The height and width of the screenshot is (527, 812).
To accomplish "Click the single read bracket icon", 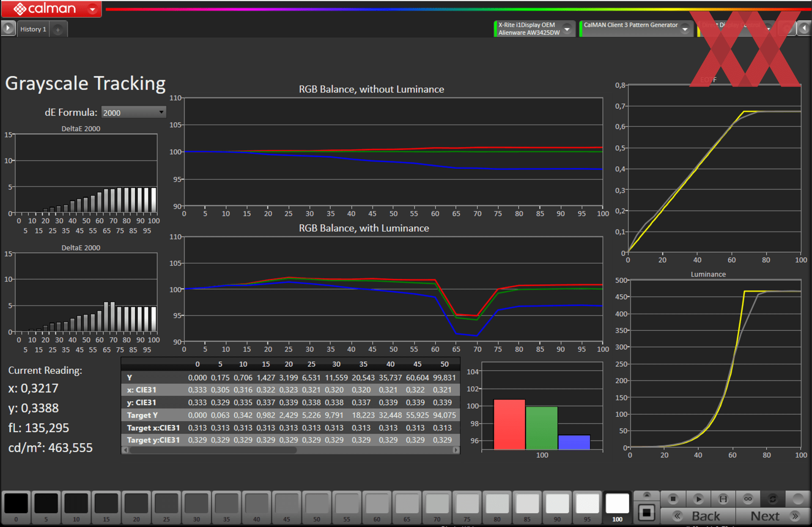I will (x=723, y=499).
